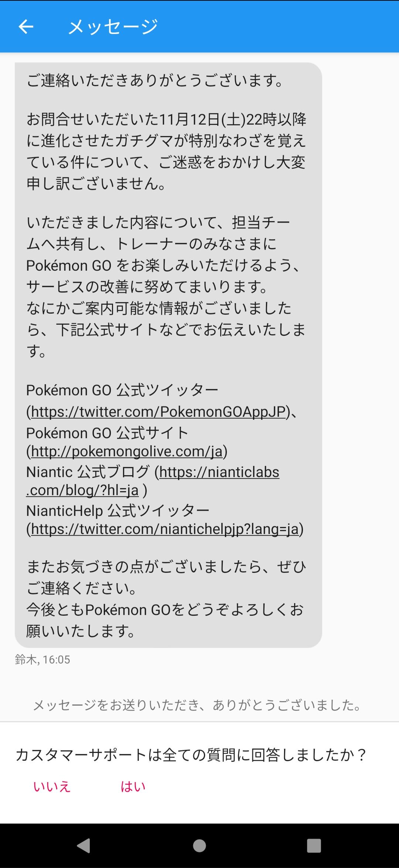Tap the カスタマーサポート survey question text

(x=191, y=755)
